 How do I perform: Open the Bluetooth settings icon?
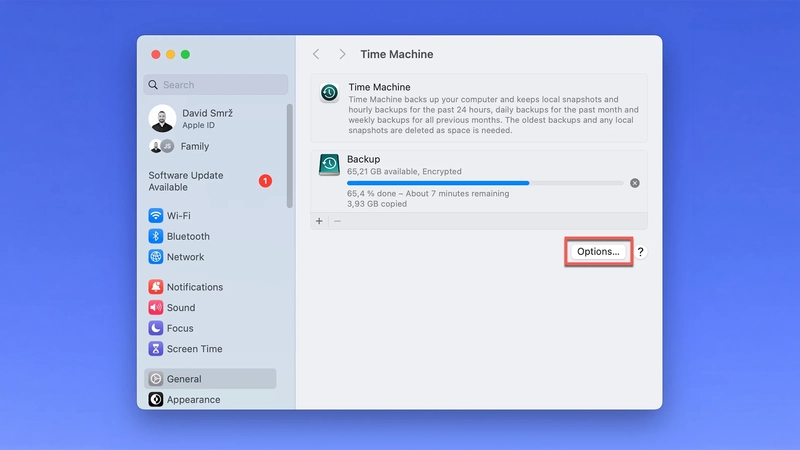point(156,236)
